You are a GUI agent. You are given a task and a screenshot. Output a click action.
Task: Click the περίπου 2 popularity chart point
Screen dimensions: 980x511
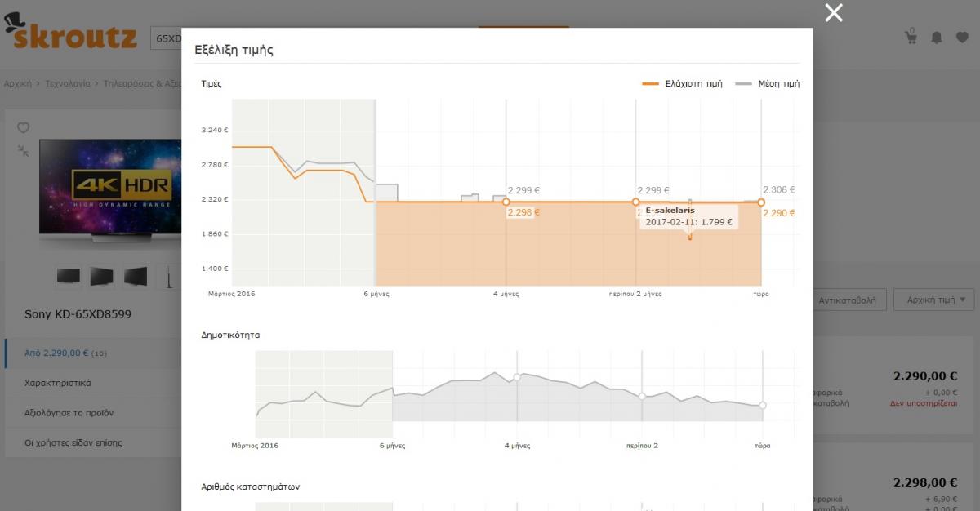point(642,396)
